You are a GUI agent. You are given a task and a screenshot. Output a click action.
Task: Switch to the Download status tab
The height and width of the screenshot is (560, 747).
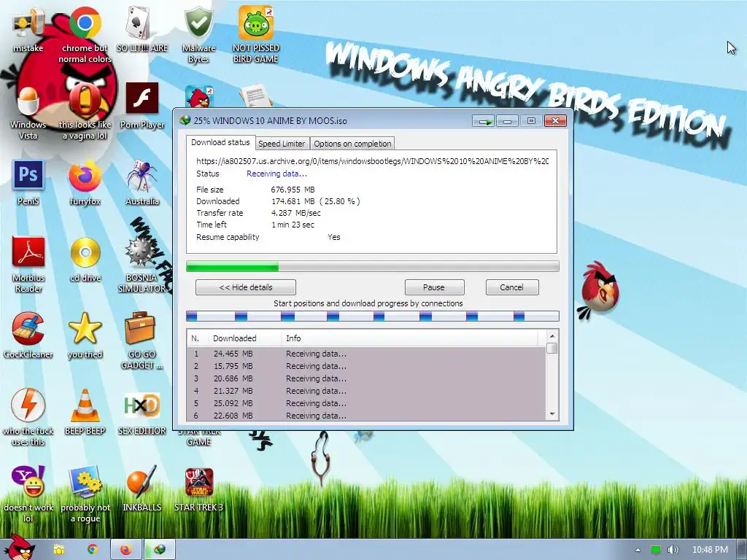pyautogui.click(x=220, y=142)
